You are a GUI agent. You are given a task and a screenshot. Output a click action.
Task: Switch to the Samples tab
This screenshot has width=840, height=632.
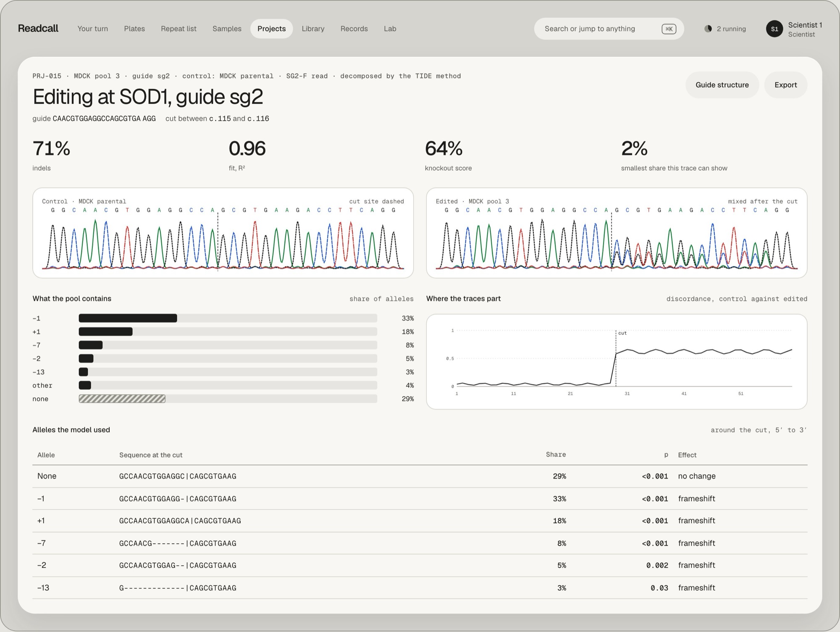(227, 29)
